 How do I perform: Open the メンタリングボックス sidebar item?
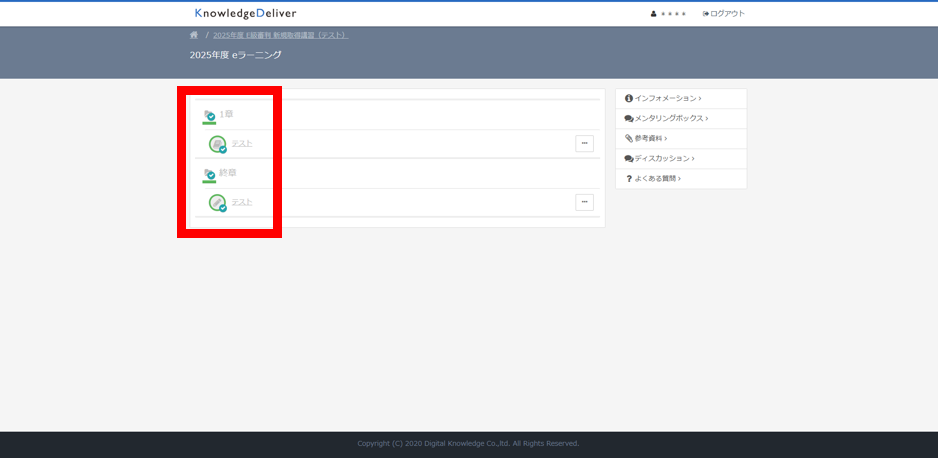(x=670, y=118)
